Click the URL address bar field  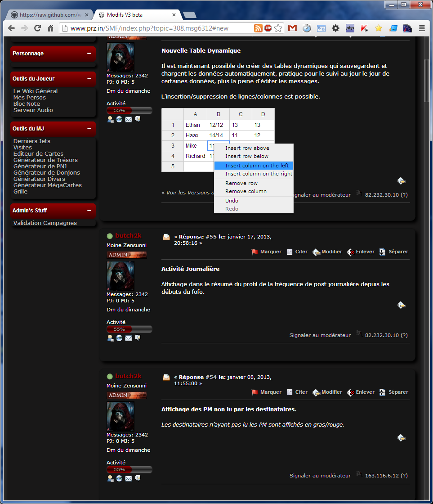tap(153, 28)
